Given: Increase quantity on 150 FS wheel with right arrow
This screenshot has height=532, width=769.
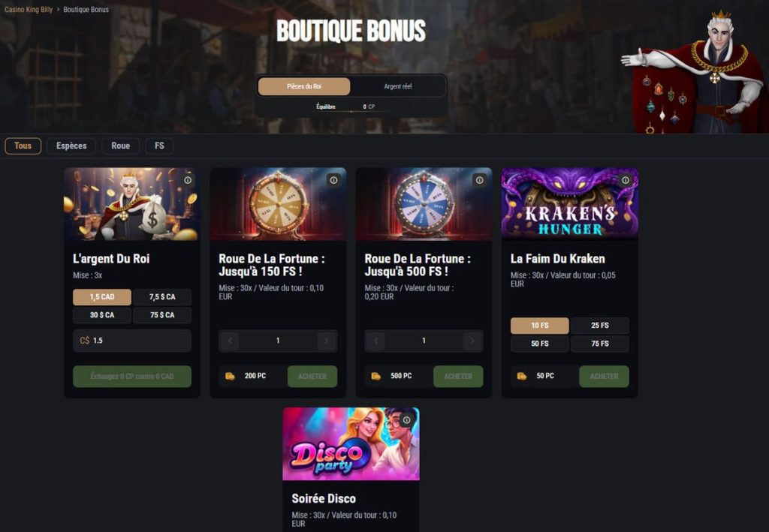Looking at the screenshot, I should 326,341.
